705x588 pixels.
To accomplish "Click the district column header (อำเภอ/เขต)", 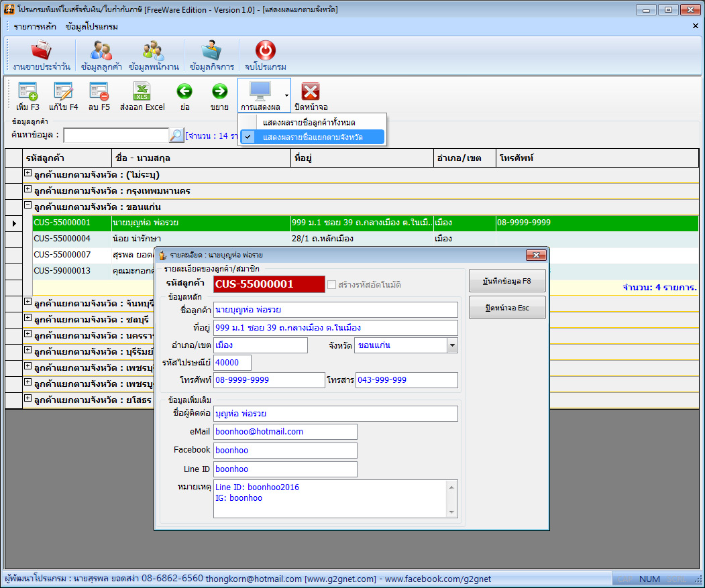I will click(x=465, y=158).
